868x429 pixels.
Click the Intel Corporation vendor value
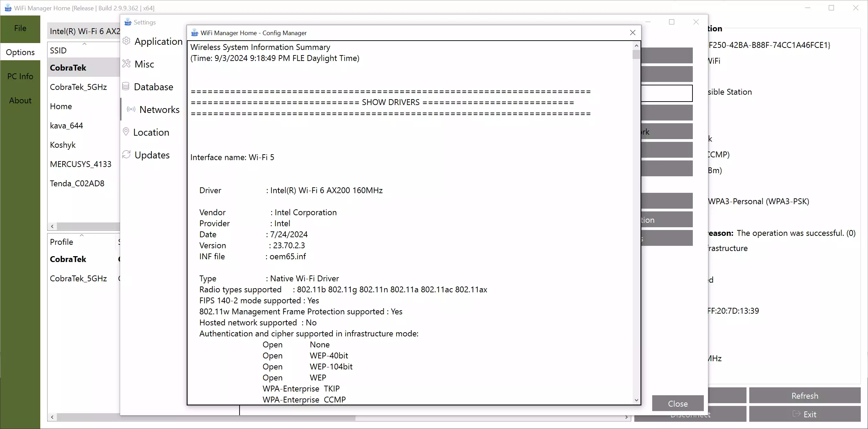pyautogui.click(x=306, y=212)
